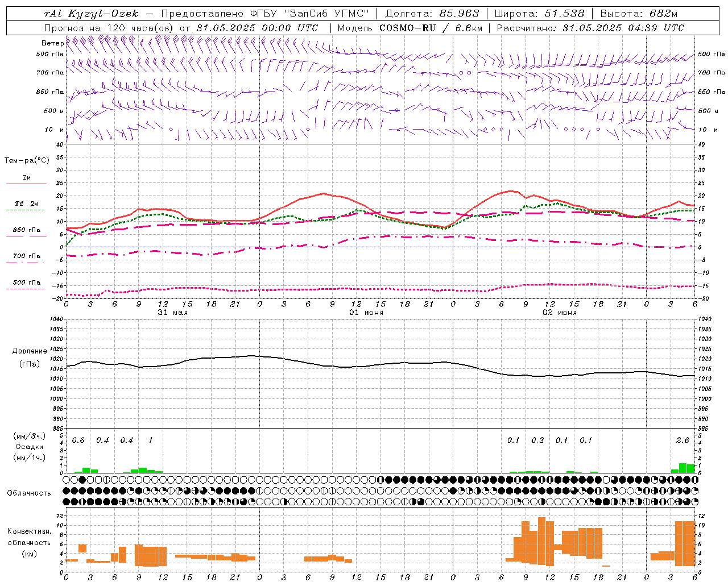The image size is (728, 582).
Task: Click the 3-hour precipitation value 0.6
Action: [78, 440]
